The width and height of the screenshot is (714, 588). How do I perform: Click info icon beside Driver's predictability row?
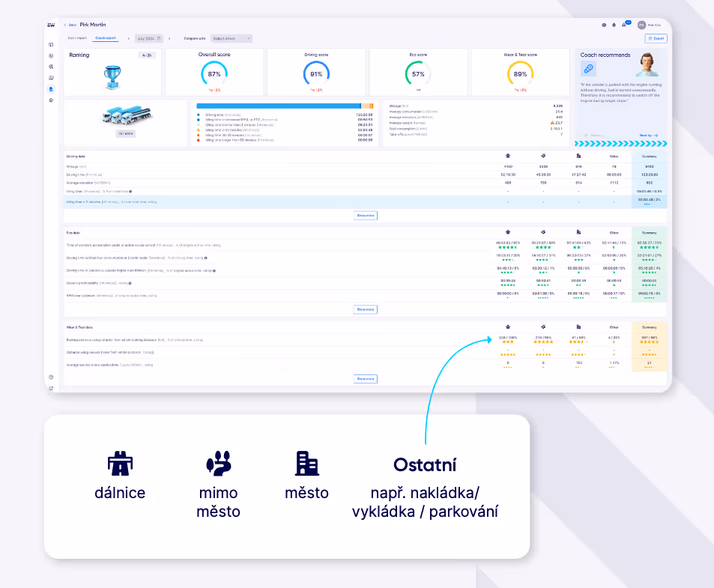[x=130, y=283]
